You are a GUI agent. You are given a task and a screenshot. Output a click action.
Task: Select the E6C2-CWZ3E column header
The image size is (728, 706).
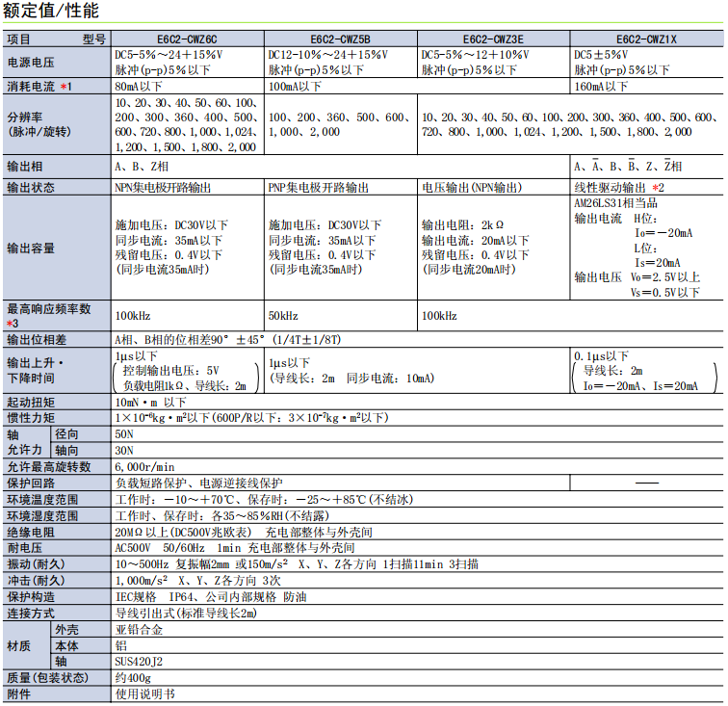[x=493, y=39]
